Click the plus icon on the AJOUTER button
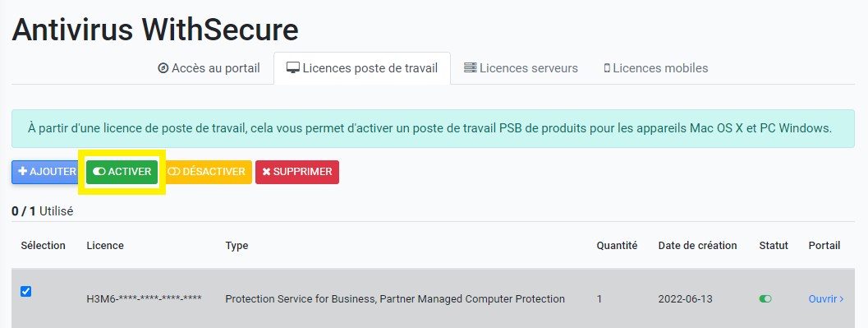 point(23,171)
